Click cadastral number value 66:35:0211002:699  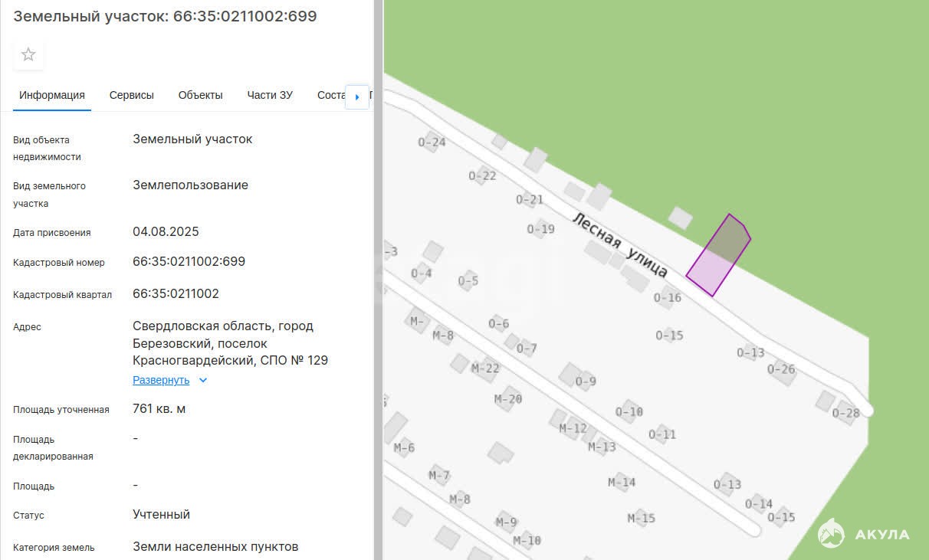click(x=189, y=262)
